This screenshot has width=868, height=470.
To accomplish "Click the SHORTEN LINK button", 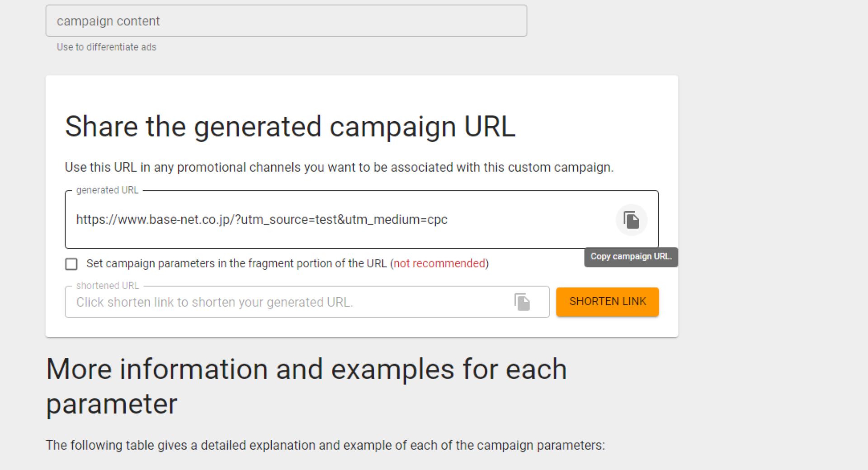I will pyautogui.click(x=607, y=302).
